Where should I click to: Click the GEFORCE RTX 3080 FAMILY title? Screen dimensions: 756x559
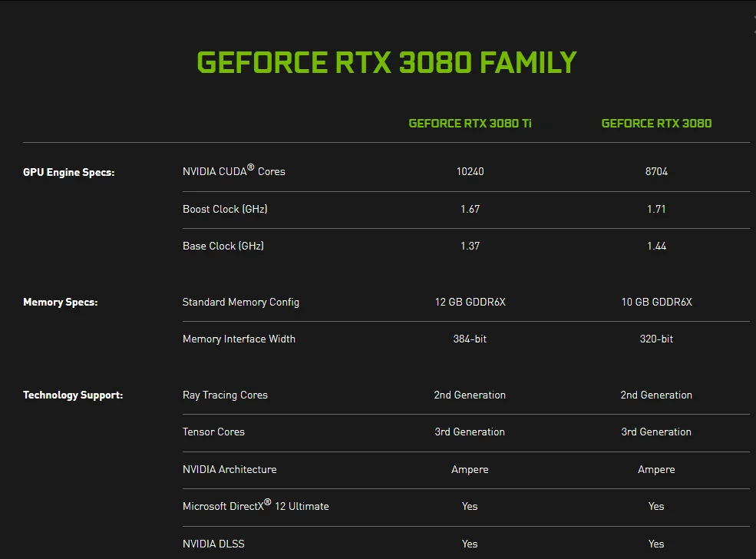pyautogui.click(x=386, y=62)
